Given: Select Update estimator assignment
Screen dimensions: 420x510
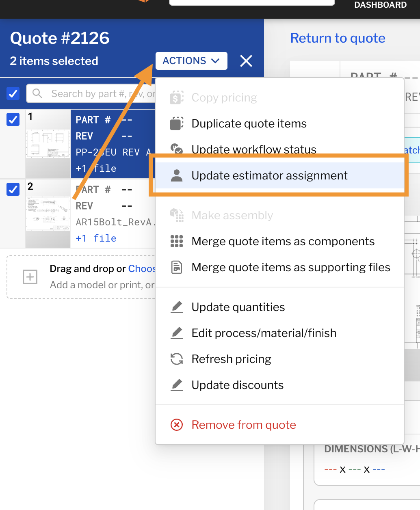Looking at the screenshot, I should (280, 175).
